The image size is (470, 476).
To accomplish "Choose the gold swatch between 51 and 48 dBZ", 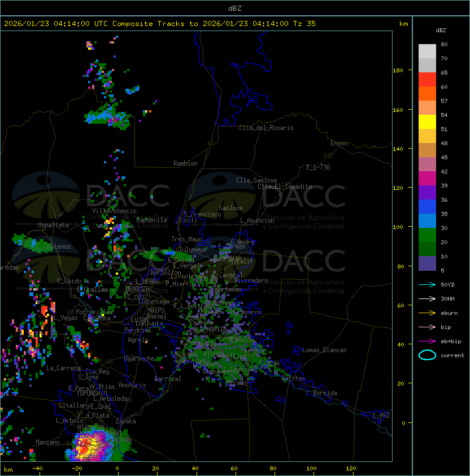I will pos(427,136).
